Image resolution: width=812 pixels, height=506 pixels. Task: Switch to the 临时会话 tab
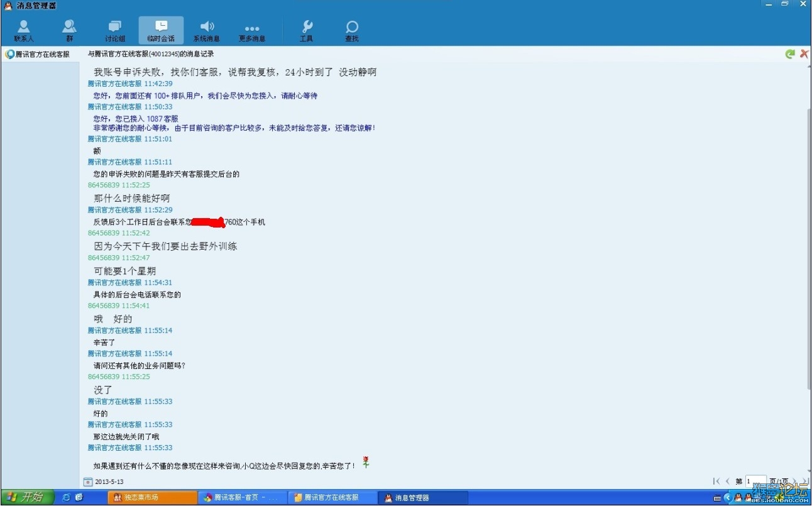pyautogui.click(x=161, y=30)
